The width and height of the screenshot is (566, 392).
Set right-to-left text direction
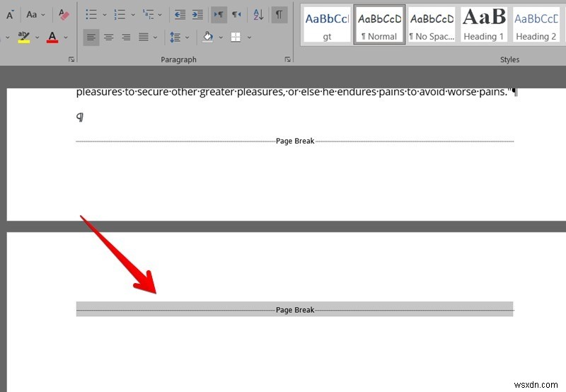click(x=236, y=14)
